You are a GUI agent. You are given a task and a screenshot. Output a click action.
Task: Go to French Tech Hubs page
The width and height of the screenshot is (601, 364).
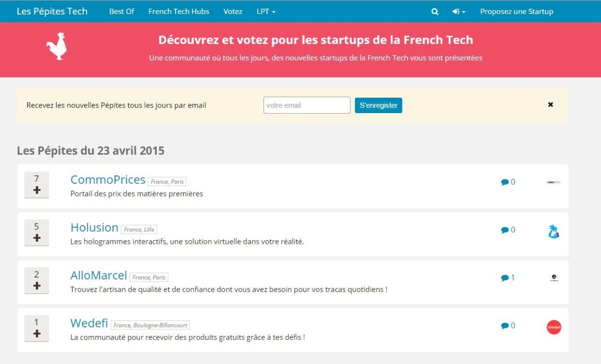(x=179, y=12)
